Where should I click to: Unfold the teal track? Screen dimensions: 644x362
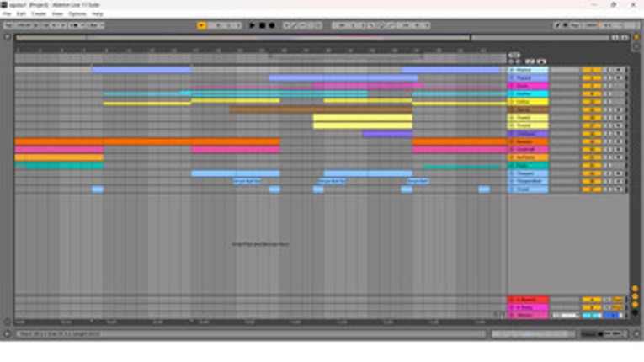512,165
